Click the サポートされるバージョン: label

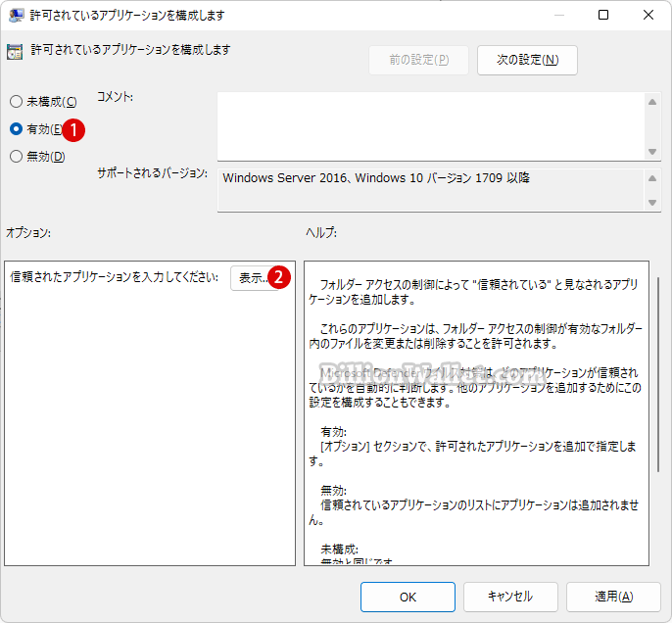pos(152,173)
